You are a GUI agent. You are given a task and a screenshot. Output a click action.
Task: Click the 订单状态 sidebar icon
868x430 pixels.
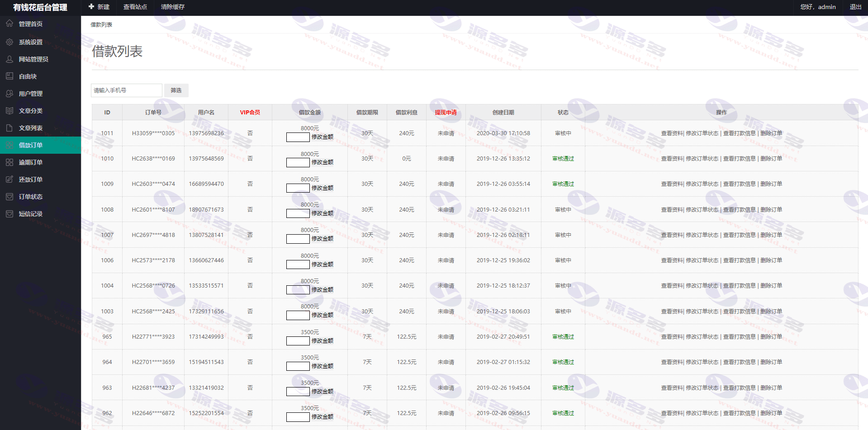[x=9, y=197]
